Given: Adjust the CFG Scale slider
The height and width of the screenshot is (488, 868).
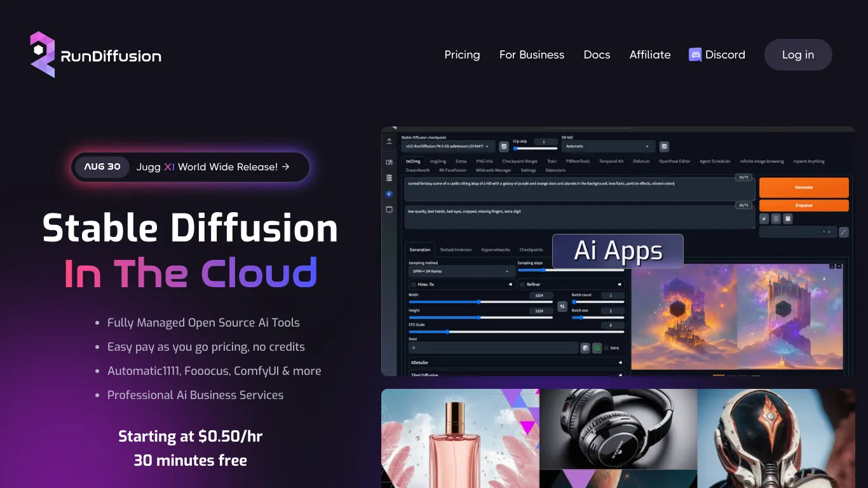Looking at the screenshot, I should click(x=448, y=332).
